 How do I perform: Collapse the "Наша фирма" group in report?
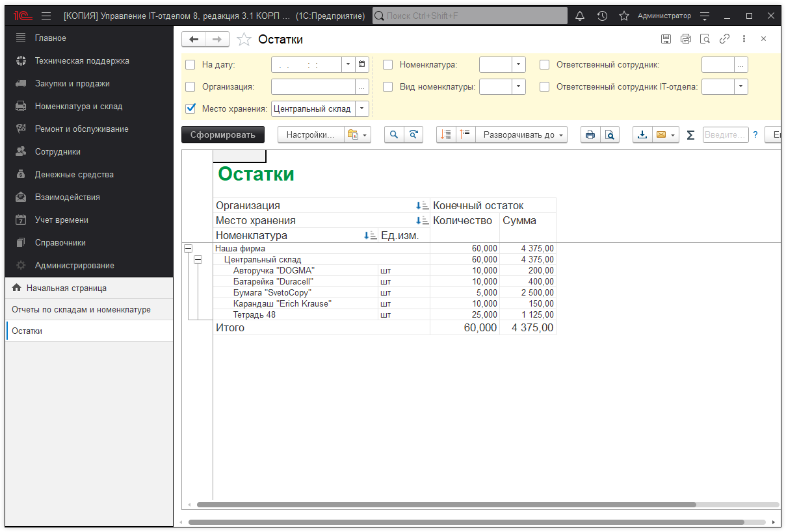(189, 248)
